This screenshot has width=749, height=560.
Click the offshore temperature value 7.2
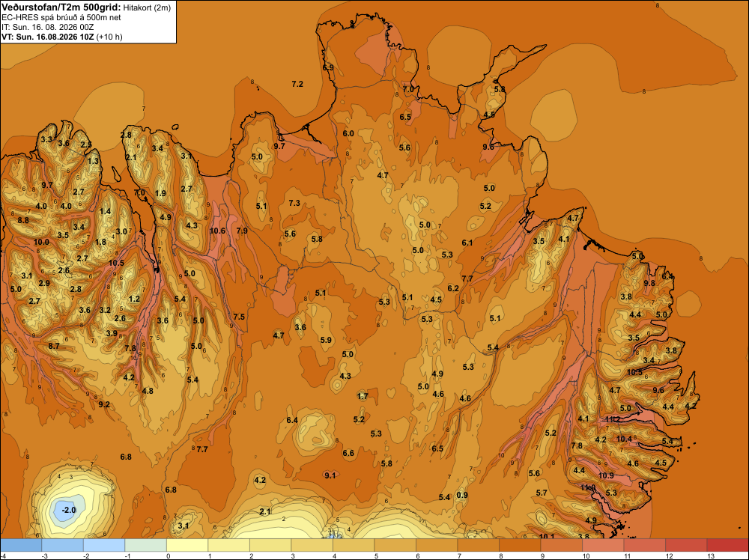[x=297, y=84]
